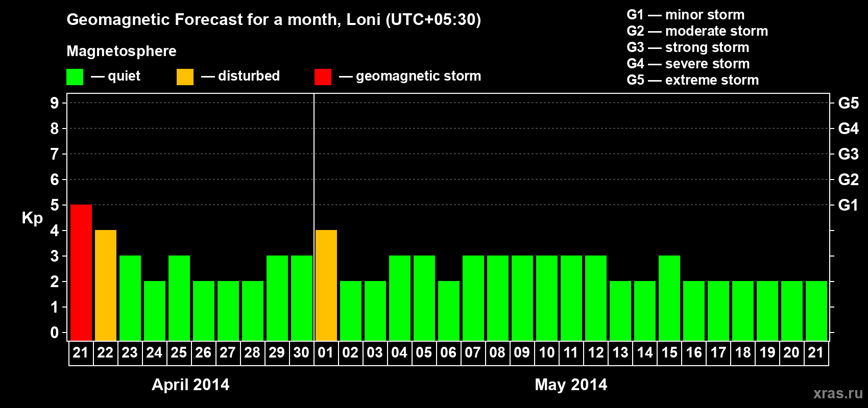Click Kp axis value 5
868x408 pixels.
(x=55, y=205)
